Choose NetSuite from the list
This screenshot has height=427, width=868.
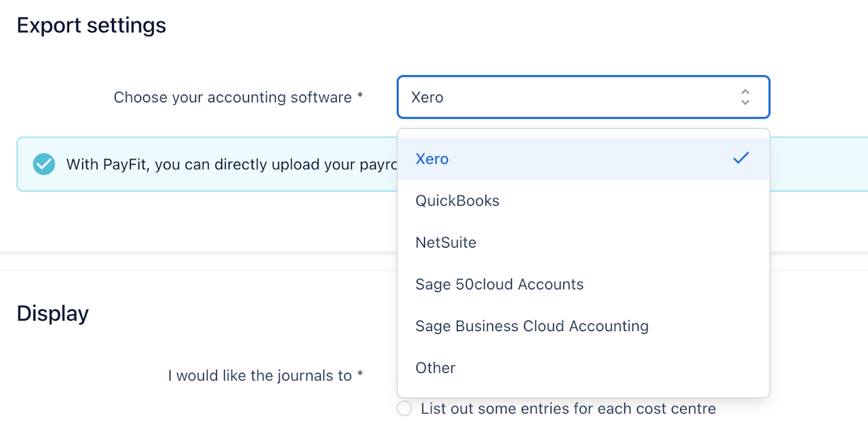(583, 242)
